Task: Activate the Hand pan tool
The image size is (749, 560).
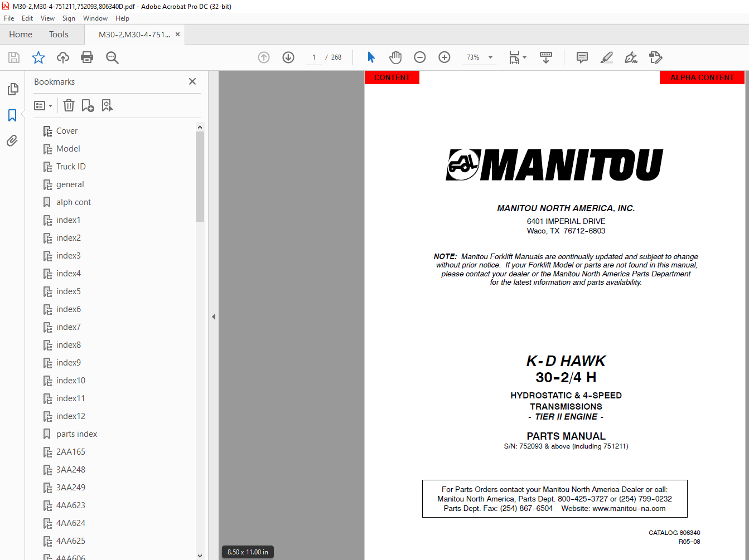Action: pyautogui.click(x=395, y=57)
